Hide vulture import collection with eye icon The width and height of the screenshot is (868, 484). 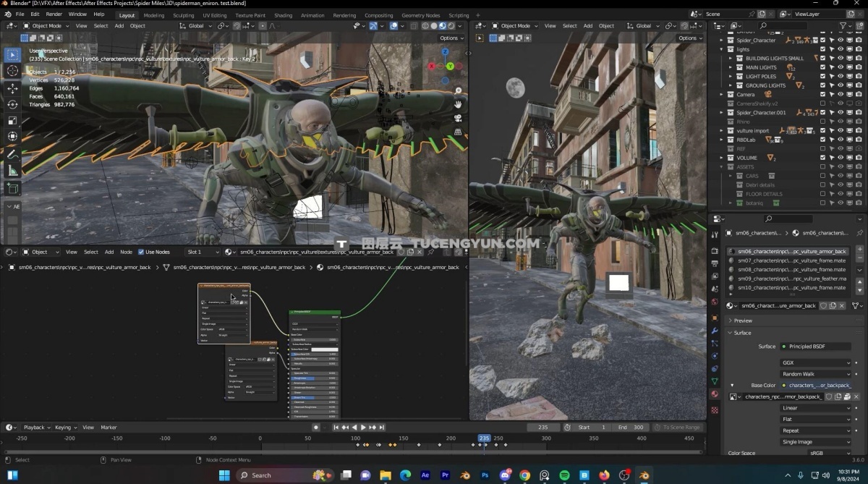pyautogui.click(x=840, y=130)
